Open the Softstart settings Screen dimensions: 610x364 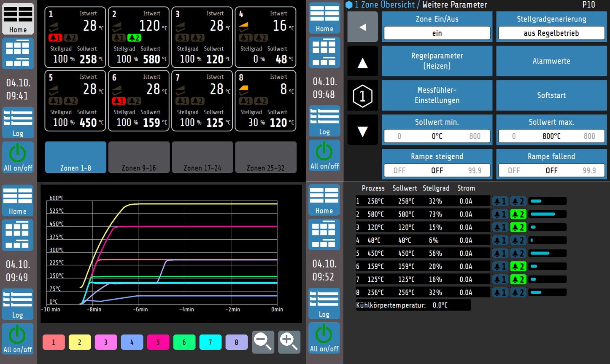pyautogui.click(x=551, y=96)
